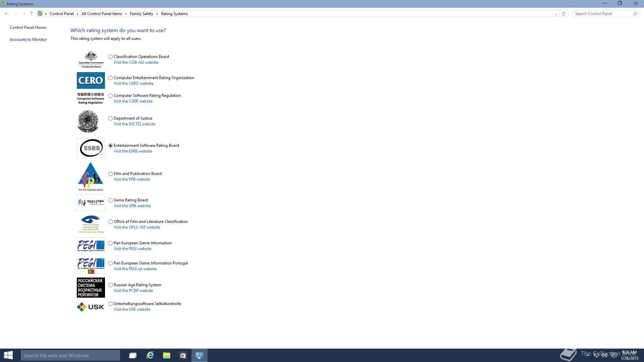Expand the chevron before Control Panel breadcrumb
The width and height of the screenshot is (644, 362).
click(x=46, y=14)
